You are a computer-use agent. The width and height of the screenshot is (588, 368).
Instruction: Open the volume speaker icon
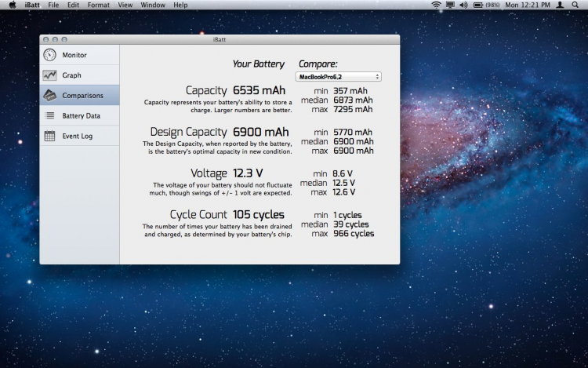click(463, 5)
